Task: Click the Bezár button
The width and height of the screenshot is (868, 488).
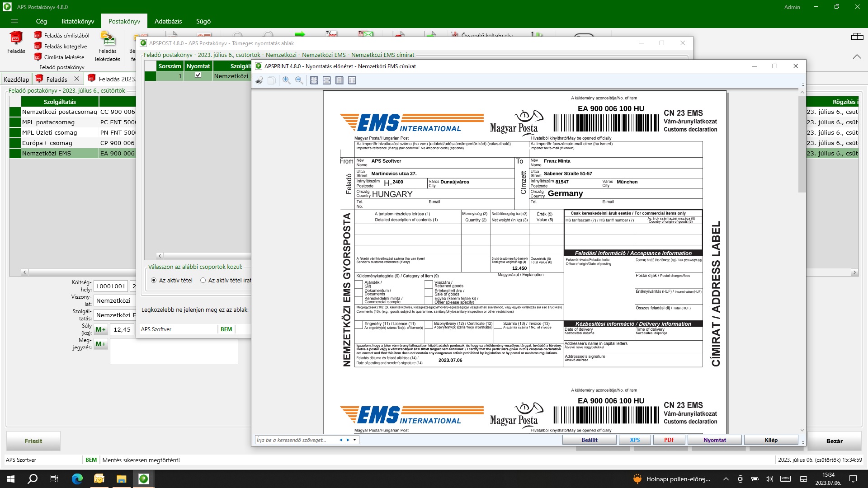Action: click(x=834, y=441)
